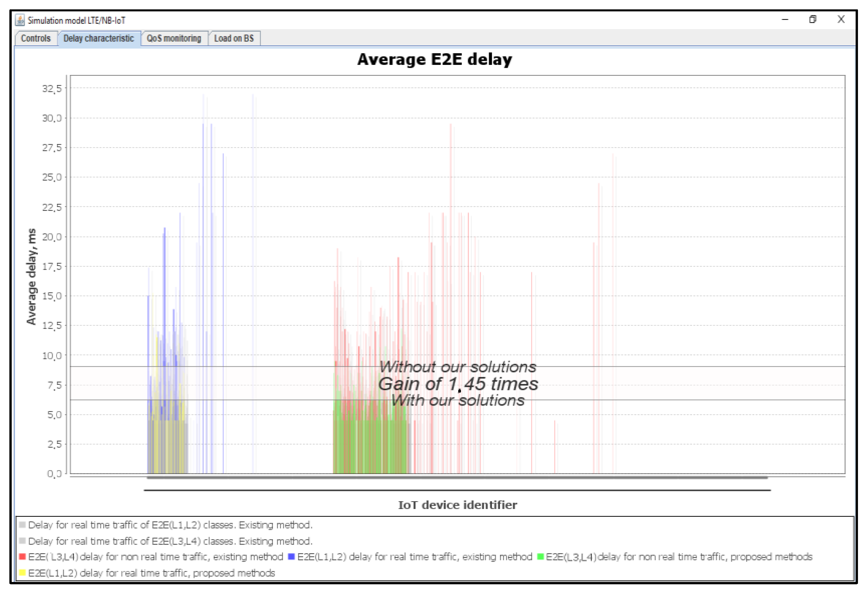
Task: Click the 'Average E2E delay' chart title
Action: point(435,60)
